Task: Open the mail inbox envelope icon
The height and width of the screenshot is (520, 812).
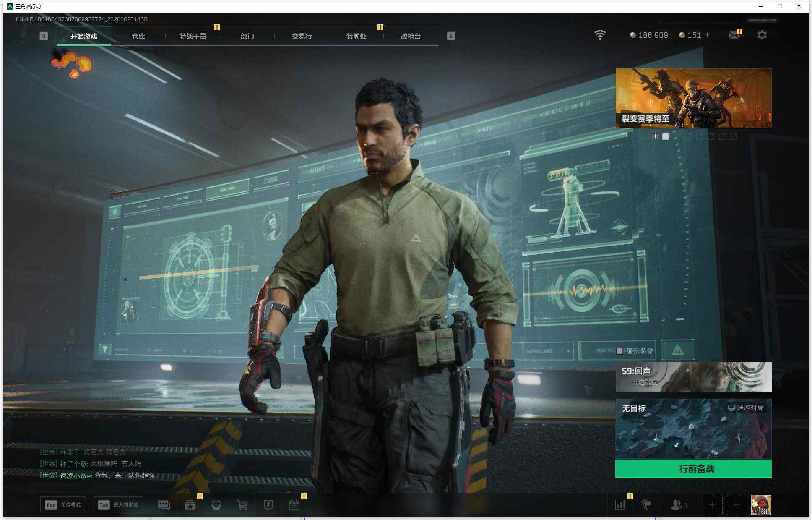Action: pyautogui.click(x=734, y=35)
